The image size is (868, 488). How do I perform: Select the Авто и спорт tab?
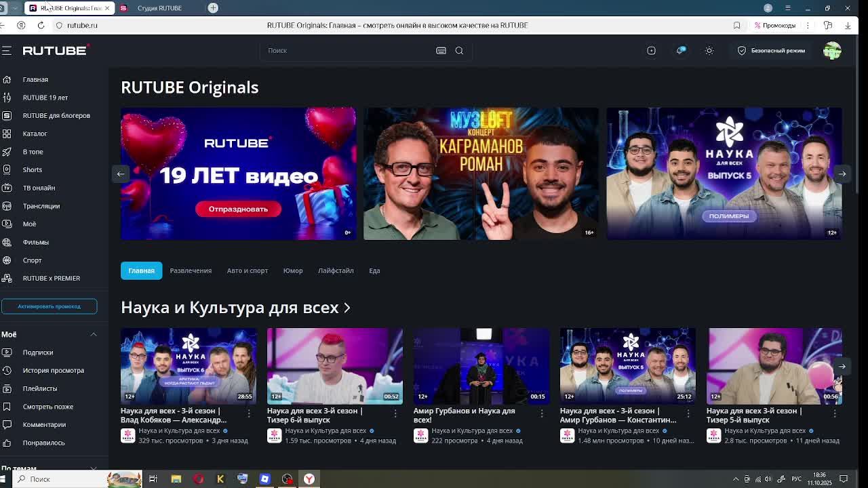pyautogui.click(x=248, y=270)
